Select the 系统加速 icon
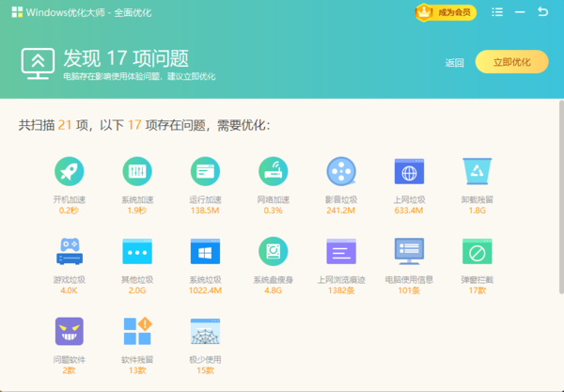Screen dimensions: 564x392 click(x=137, y=171)
